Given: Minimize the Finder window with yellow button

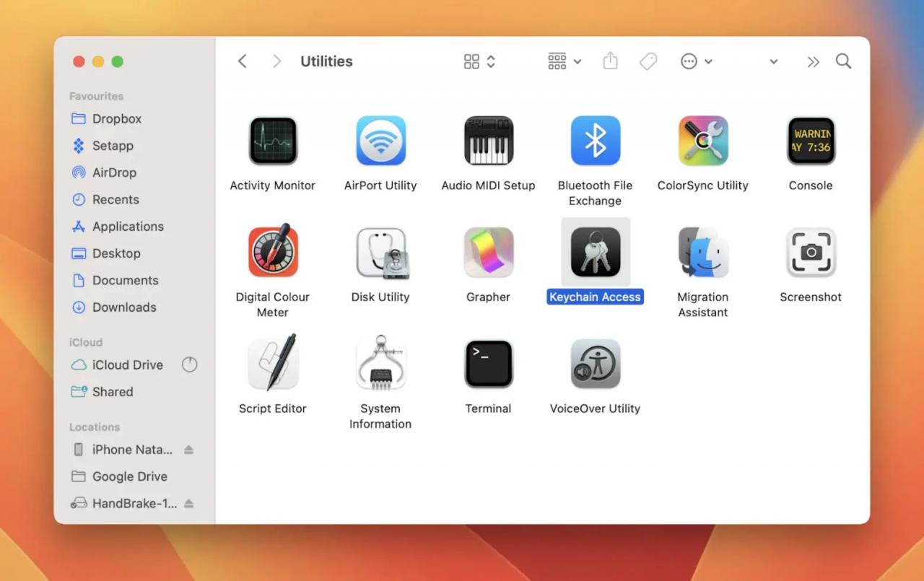Looking at the screenshot, I should (98, 62).
